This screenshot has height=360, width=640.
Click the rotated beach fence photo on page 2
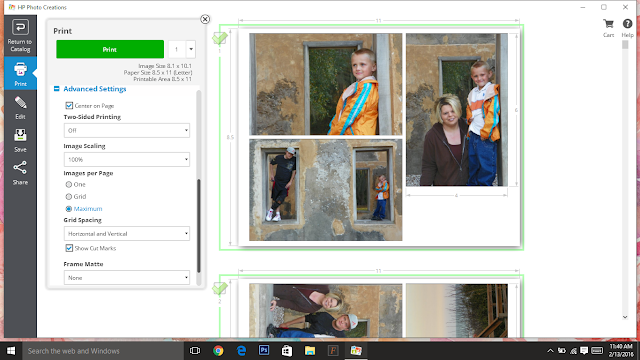457,311
